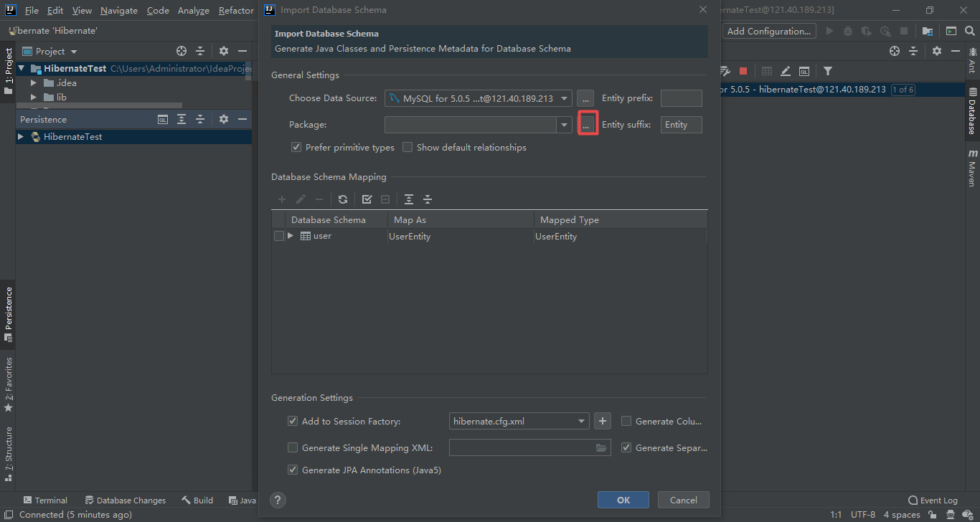Open the Refactor menu

[235, 10]
